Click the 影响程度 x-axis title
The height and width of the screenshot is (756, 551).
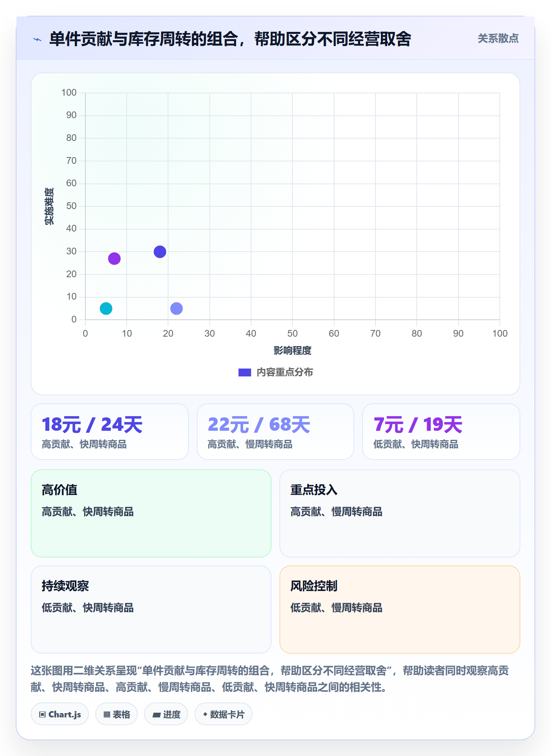coord(292,350)
